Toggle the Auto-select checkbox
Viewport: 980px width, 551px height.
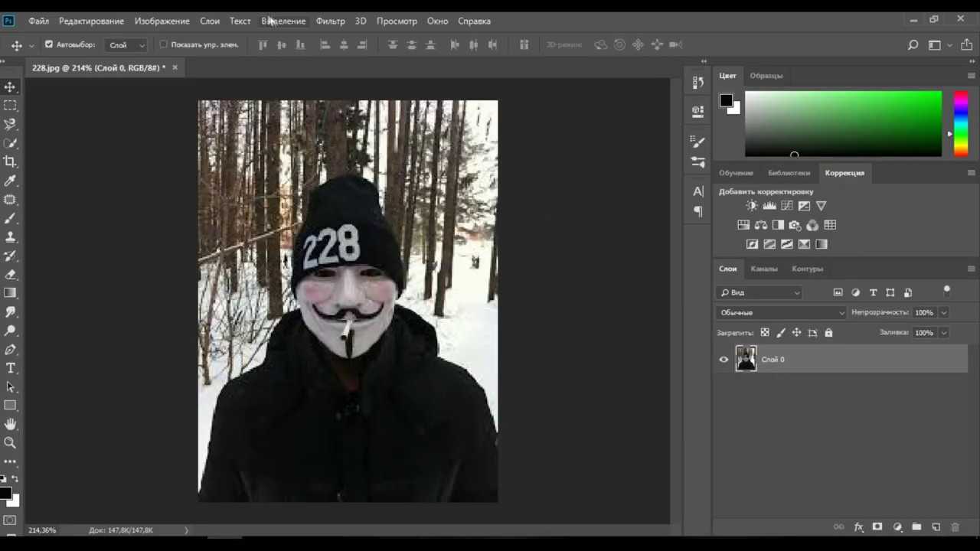point(49,44)
